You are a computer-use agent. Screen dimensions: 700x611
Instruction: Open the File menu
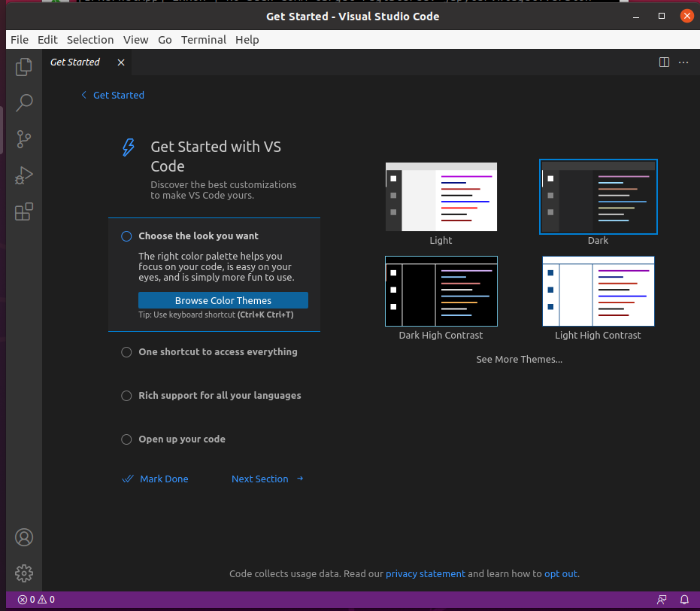[x=20, y=40]
